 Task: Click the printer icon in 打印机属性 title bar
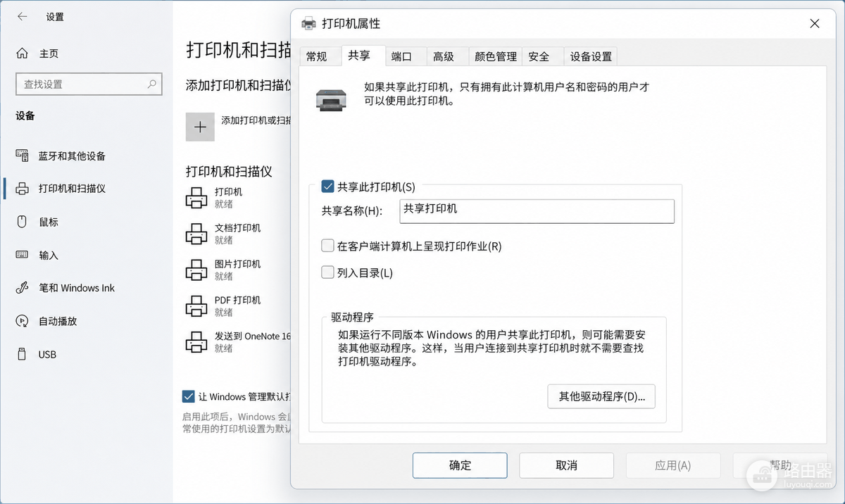click(308, 24)
